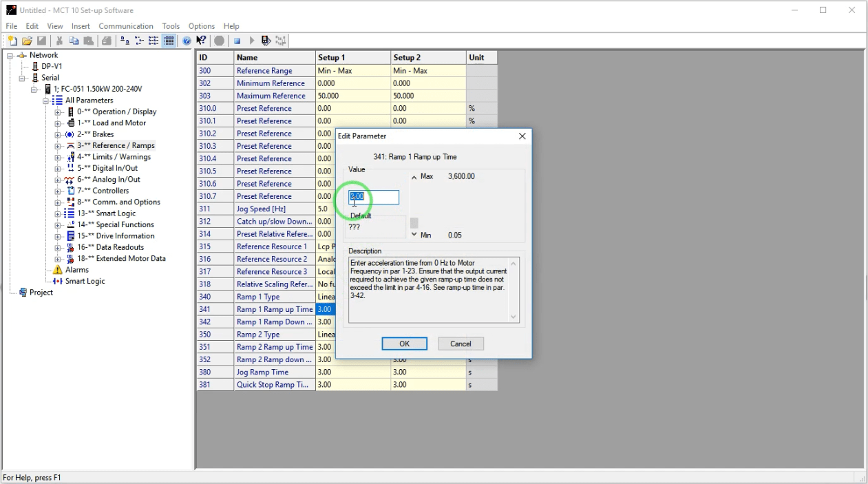Viewport: 868px width, 484px height.
Task: Click the ramp up time value field
Action: pyautogui.click(x=374, y=197)
